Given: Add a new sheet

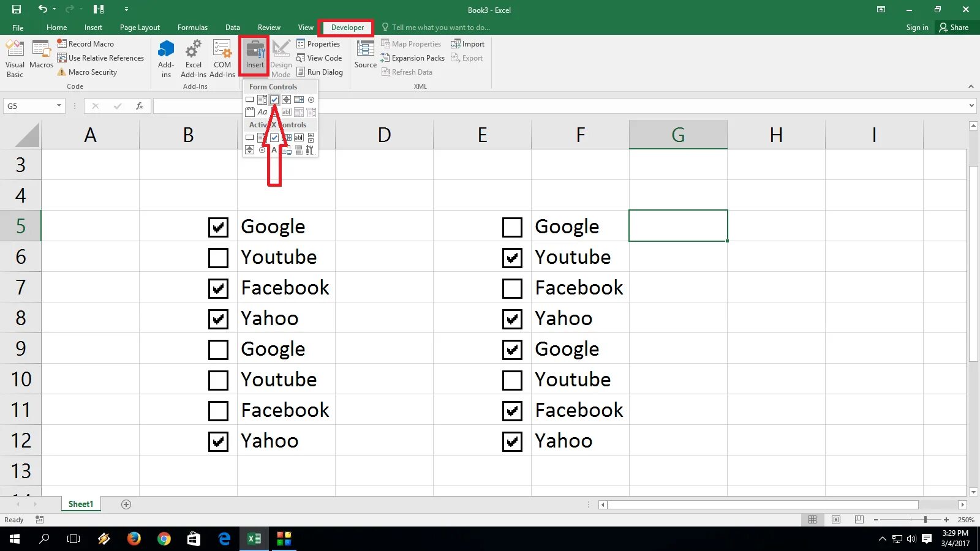Looking at the screenshot, I should click(x=126, y=504).
